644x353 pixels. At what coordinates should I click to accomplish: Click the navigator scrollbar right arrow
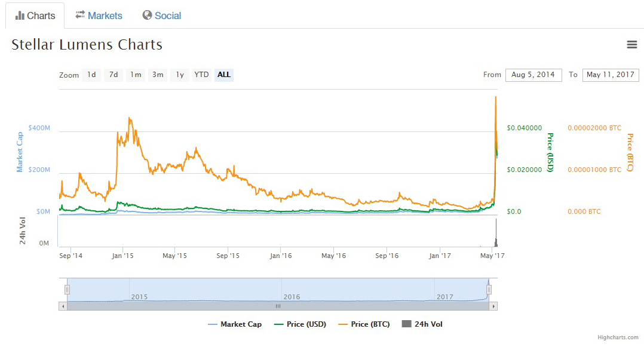[493, 306]
